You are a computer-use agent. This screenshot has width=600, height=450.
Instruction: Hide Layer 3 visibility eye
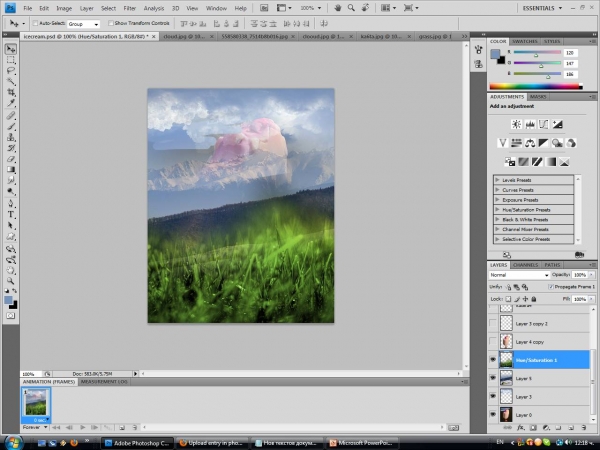tap(493, 396)
